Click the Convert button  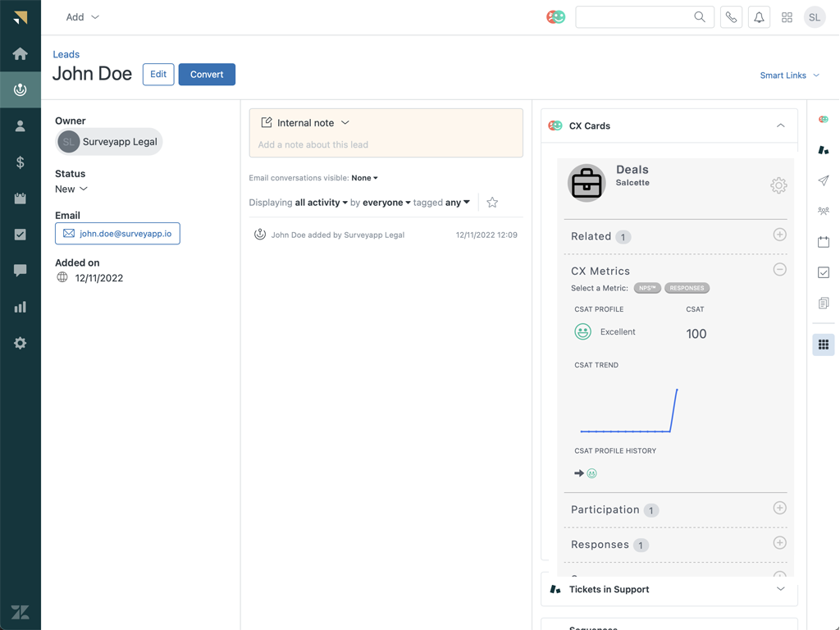point(207,75)
